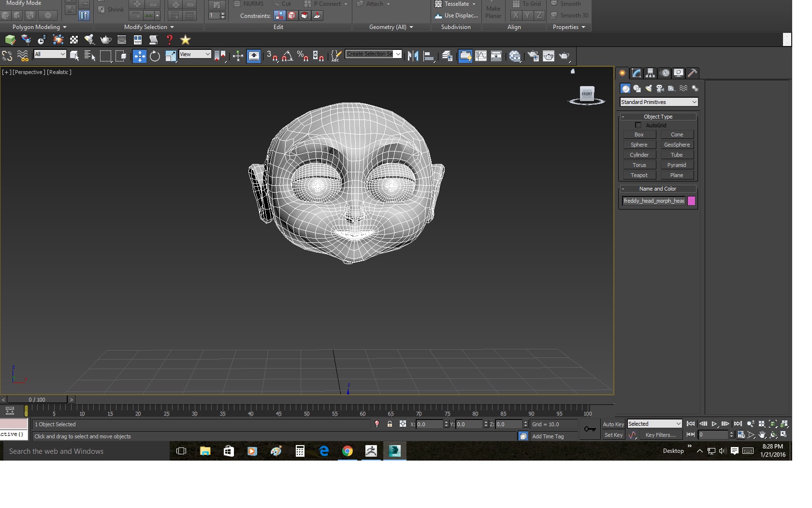Image resolution: width=812 pixels, height=508 pixels.
Task: Open the key filter Selected dropdown
Action: pyautogui.click(x=654, y=424)
